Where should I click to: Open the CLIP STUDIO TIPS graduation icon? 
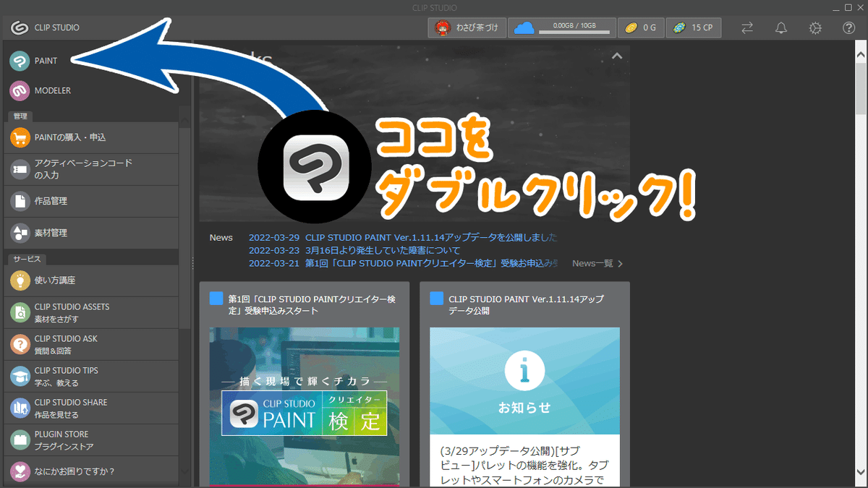pos(20,376)
